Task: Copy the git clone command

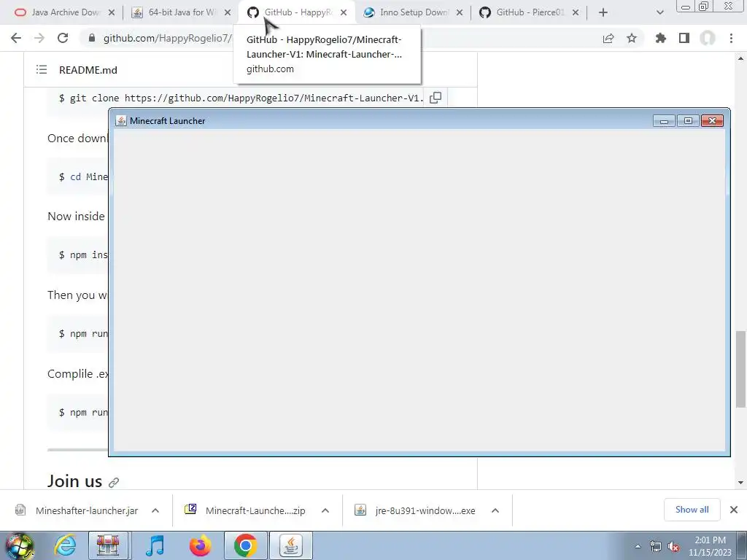Action: point(436,98)
